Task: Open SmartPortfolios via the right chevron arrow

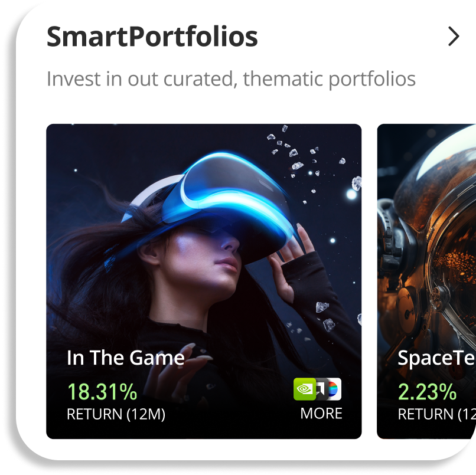Action: point(454,37)
